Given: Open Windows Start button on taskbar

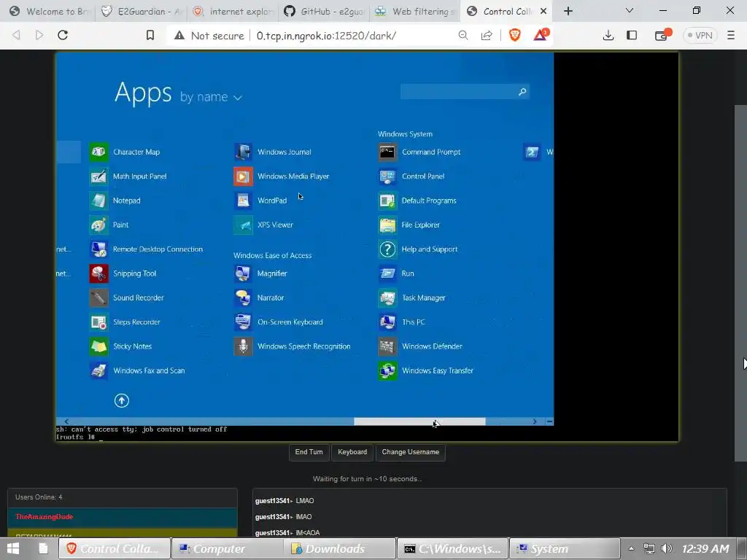Looking at the screenshot, I should [13, 548].
